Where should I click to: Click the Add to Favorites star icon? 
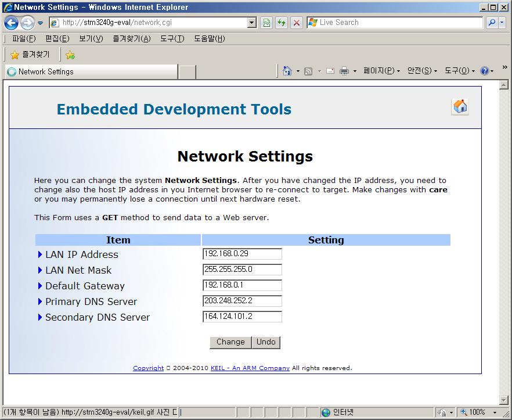coord(70,55)
